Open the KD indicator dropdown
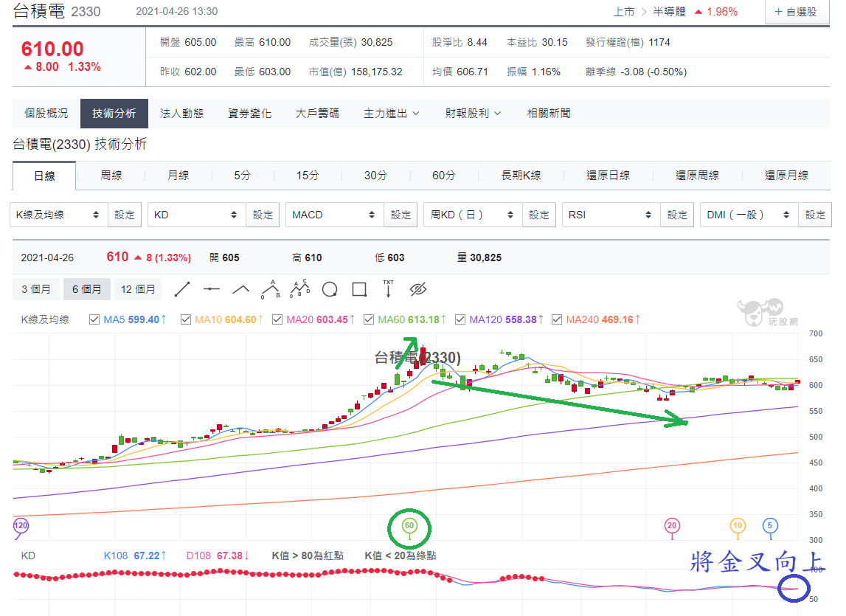The width and height of the screenshot is (846, 616). (x=197, y=215)
